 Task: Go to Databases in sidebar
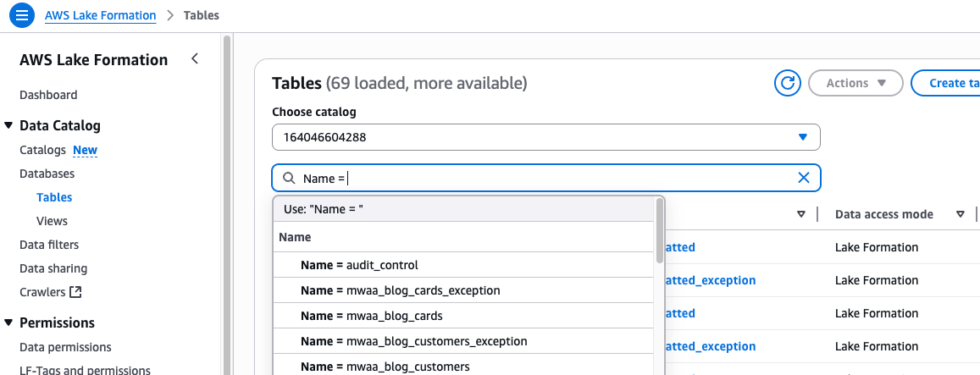[x=47, y=174]
